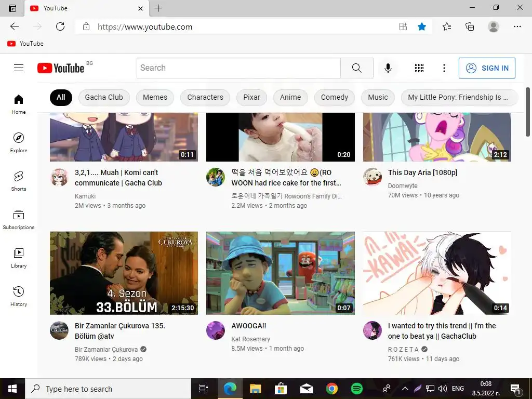Screen dimensions: 532x399
Task: Open '3,2,1.... Muah | Komi can't communicate' title
Action: (x=118, y=178)
